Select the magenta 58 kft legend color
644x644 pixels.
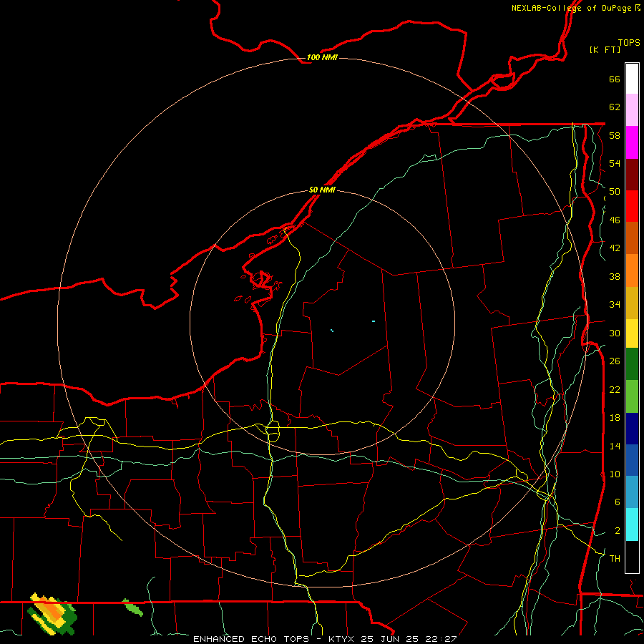[632, 142]
